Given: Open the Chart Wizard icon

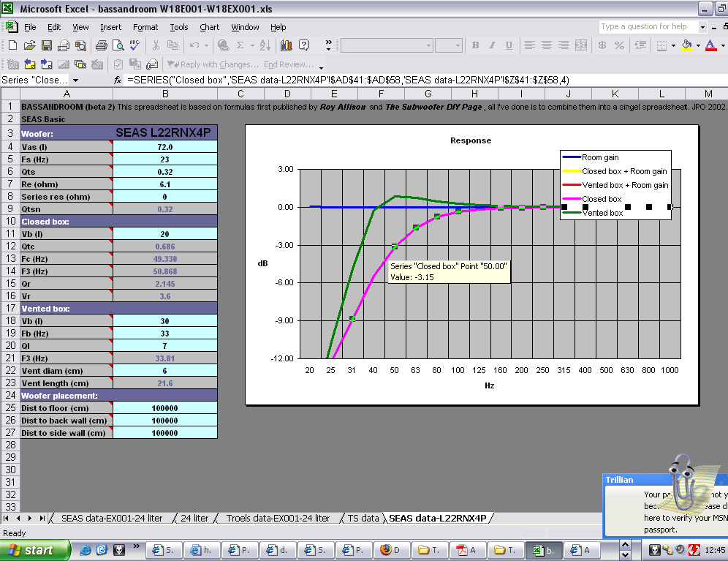Looking at the screenshot, I should click(x=287, y=45).
